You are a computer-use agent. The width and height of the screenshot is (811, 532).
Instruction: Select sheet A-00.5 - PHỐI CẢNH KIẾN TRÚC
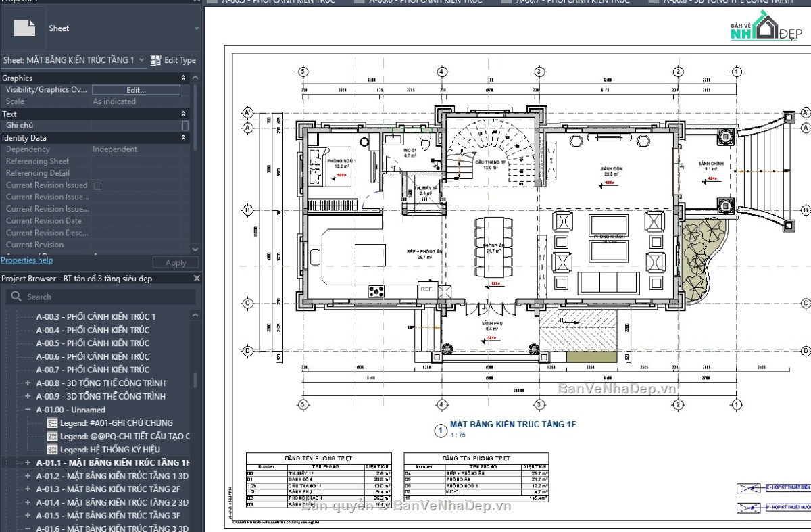tap(93, 343)
